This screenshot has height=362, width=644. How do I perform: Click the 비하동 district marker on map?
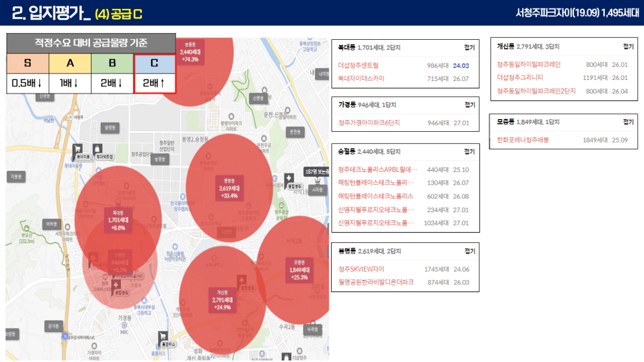[x=51, y=224]
